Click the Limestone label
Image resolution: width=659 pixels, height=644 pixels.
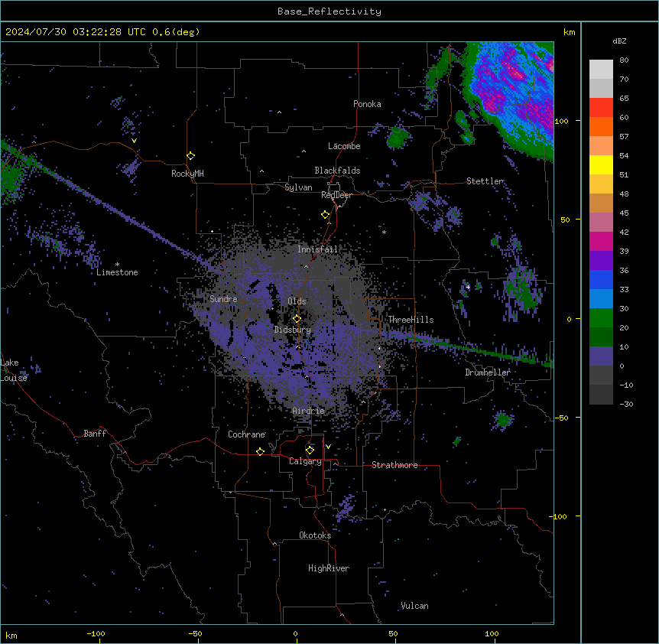117,272
